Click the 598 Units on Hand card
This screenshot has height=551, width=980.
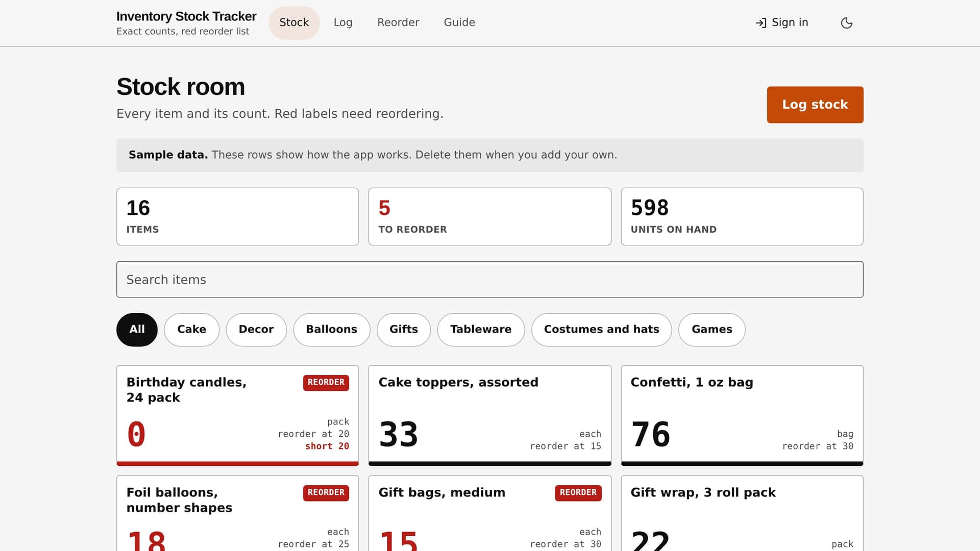742,217
